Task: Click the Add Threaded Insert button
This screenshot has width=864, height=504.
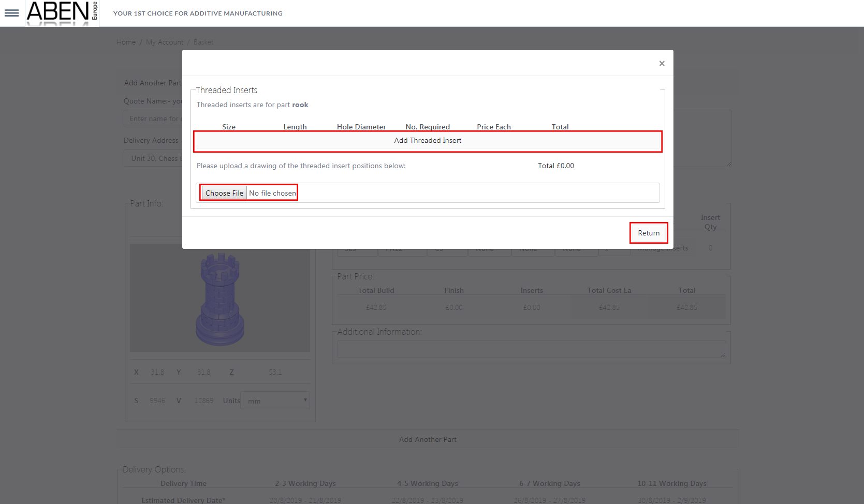Action: (428, 141)
